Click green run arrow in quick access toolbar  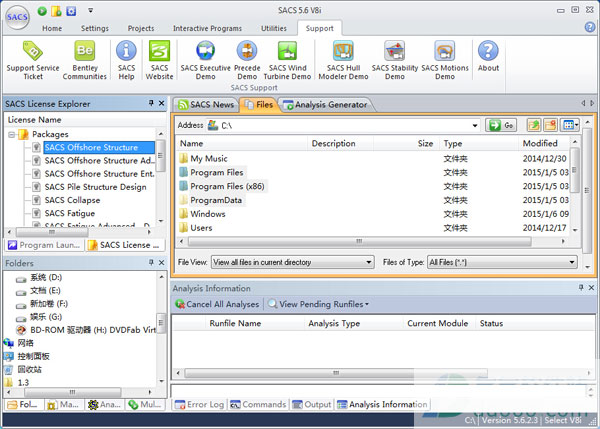(x=42, y=11)
